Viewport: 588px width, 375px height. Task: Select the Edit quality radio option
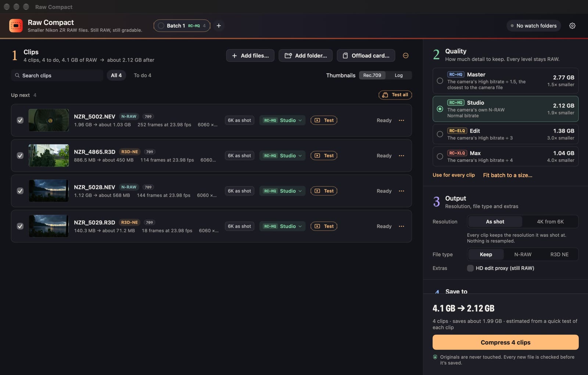point(440,134)
